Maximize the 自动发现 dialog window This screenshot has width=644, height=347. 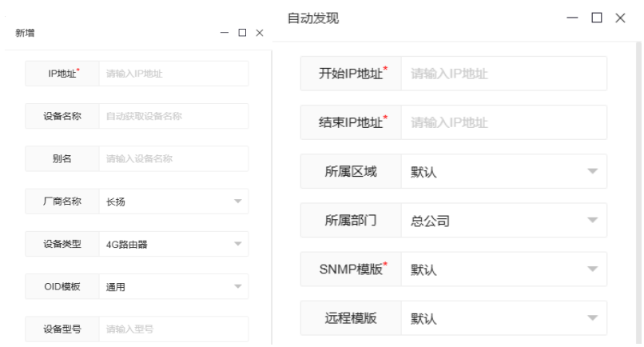click(x=596, y=18)
